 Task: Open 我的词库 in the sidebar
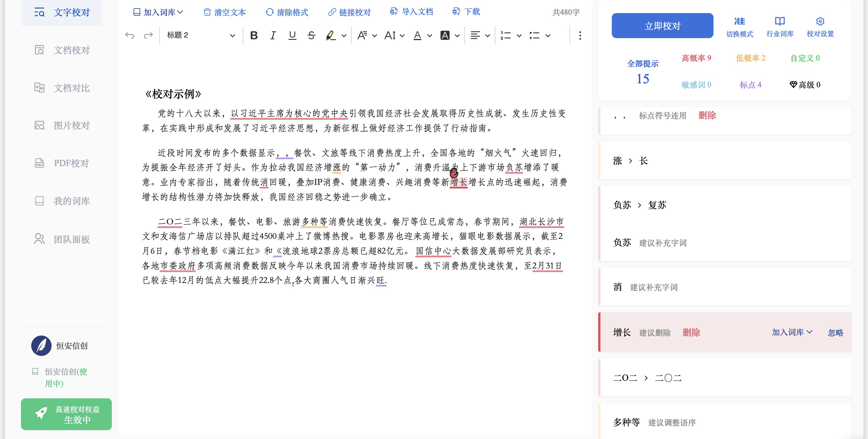pyautogui.click(x=62, y=201)
